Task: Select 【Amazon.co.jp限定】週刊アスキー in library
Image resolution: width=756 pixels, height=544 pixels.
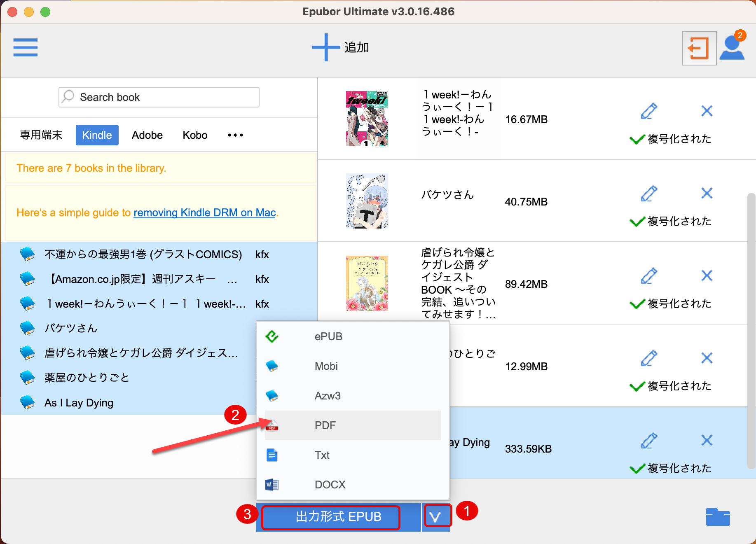Action: point(159,279)
